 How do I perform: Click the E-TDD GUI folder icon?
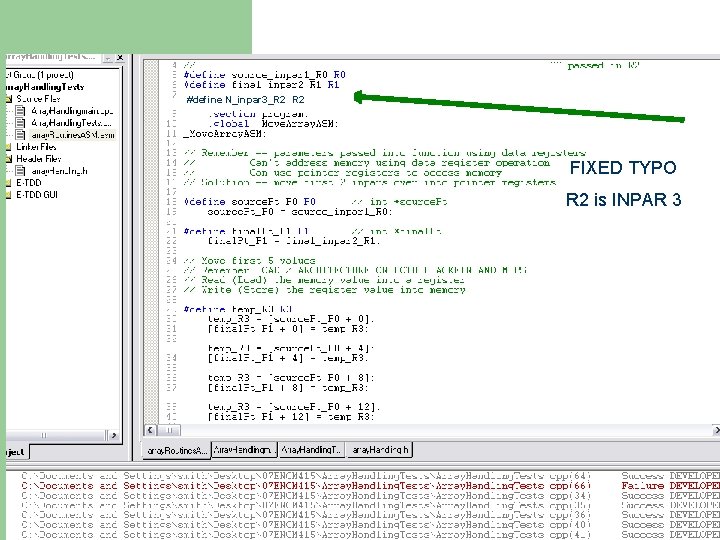pos(9,195)
